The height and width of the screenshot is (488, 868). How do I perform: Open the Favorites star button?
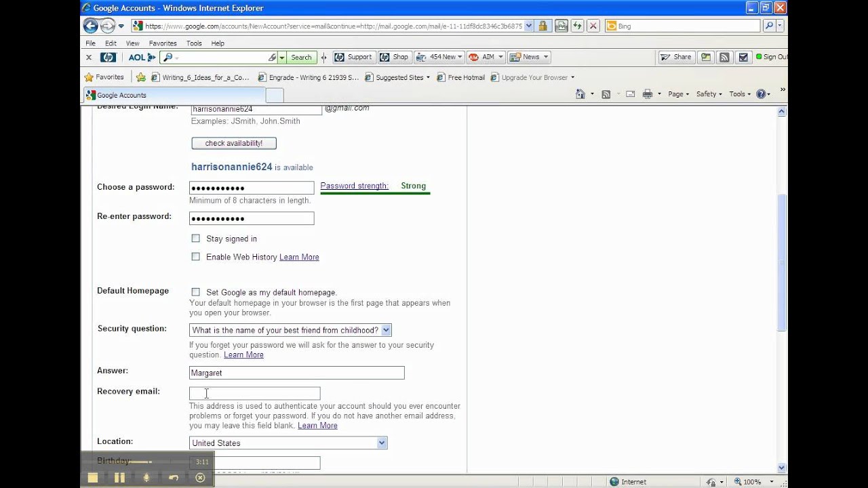(x=104, y=77)
